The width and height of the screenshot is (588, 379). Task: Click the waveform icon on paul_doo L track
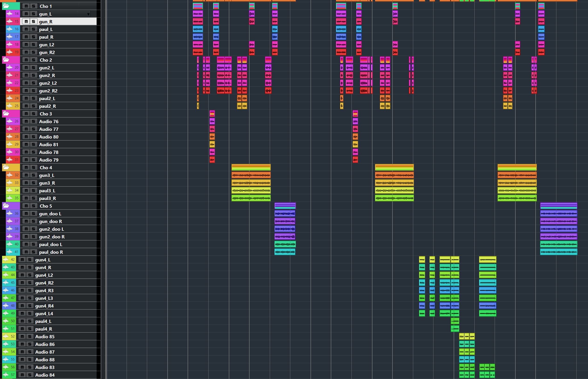[9, 244]
